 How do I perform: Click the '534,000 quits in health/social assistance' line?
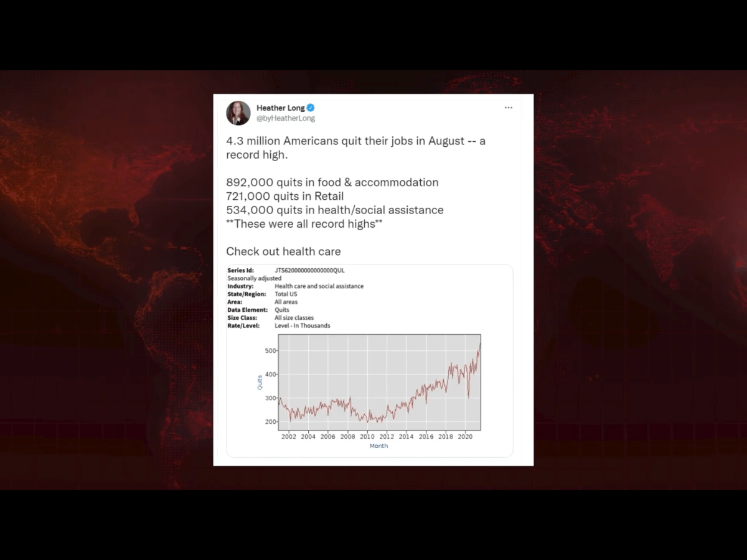[x=334, y=210]
